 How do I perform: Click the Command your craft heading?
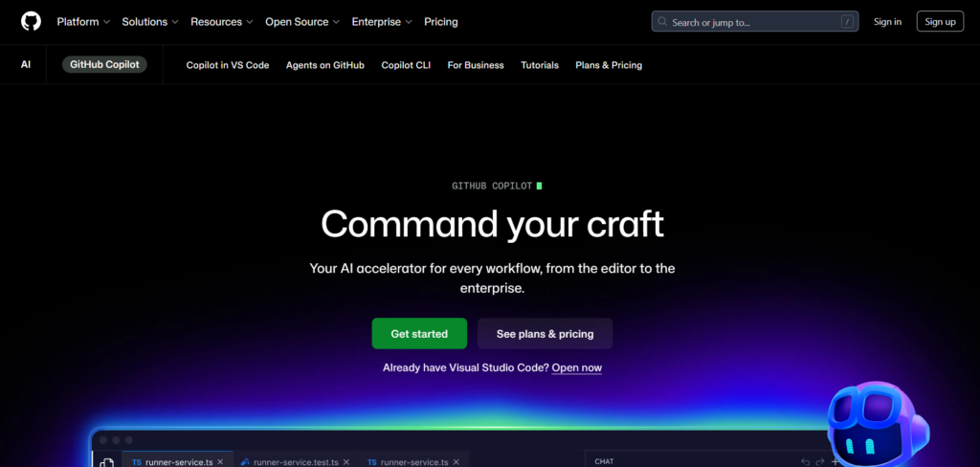pos(492,224)
